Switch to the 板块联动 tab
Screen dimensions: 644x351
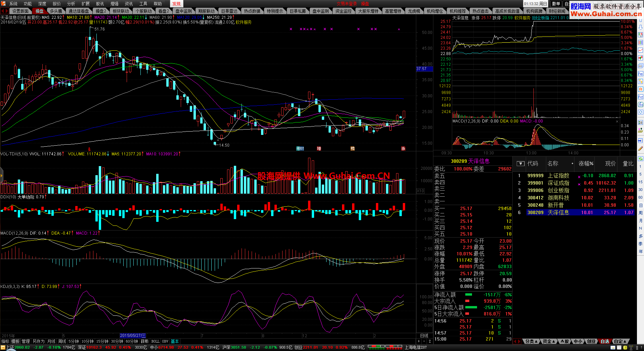click(x=121, y=11)
